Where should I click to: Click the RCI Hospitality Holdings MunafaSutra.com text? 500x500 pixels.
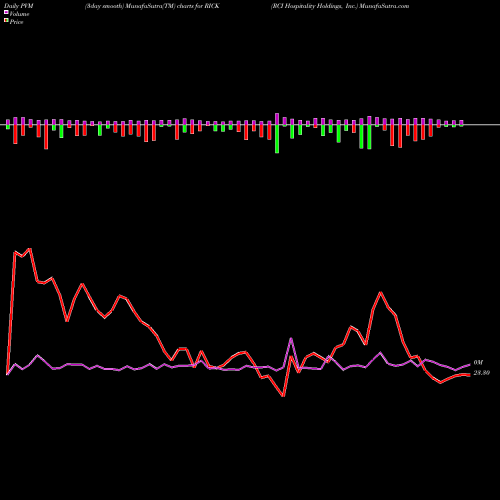click(340, 6)
